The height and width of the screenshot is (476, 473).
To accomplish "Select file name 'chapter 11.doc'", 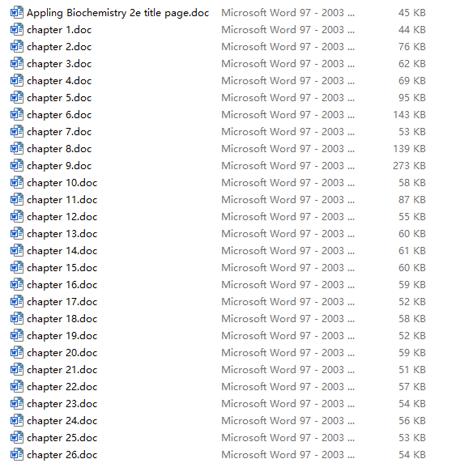I will (62, 200).
